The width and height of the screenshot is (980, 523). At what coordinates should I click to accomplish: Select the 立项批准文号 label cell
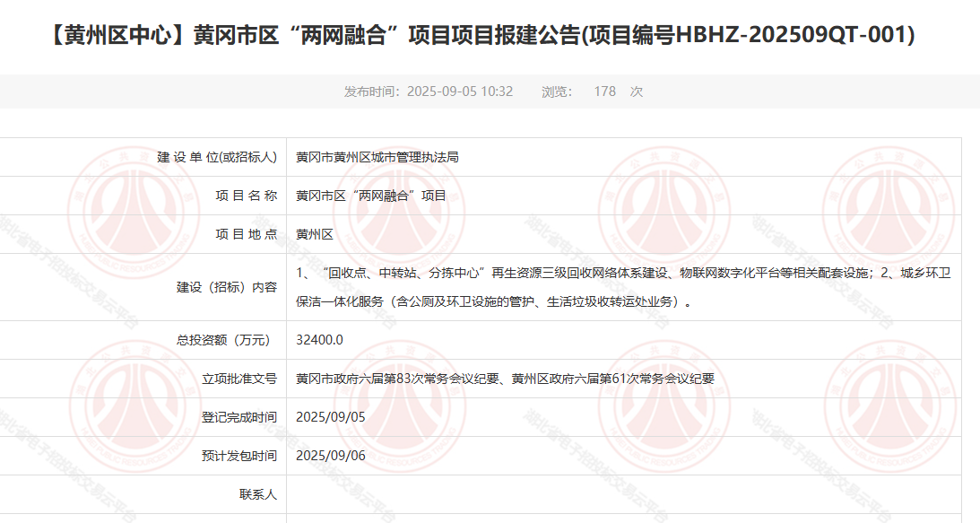click(239, 379)
